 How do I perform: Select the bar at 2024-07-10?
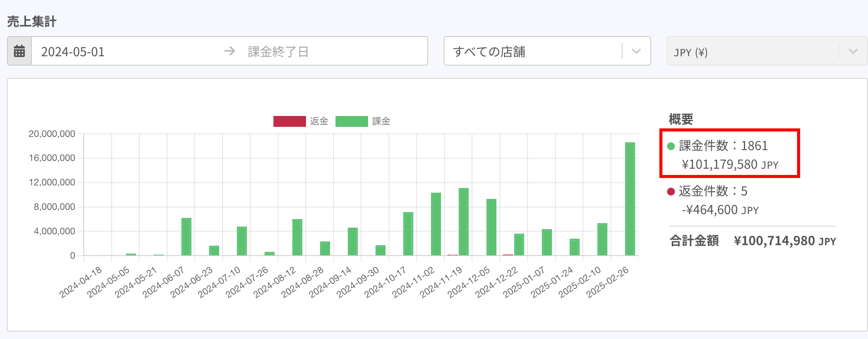coord(242,241)
